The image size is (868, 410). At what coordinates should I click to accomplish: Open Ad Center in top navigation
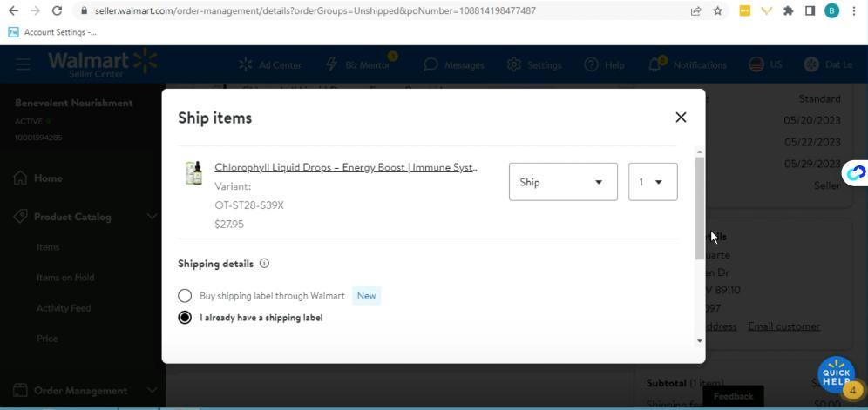[x=270, y=64]
